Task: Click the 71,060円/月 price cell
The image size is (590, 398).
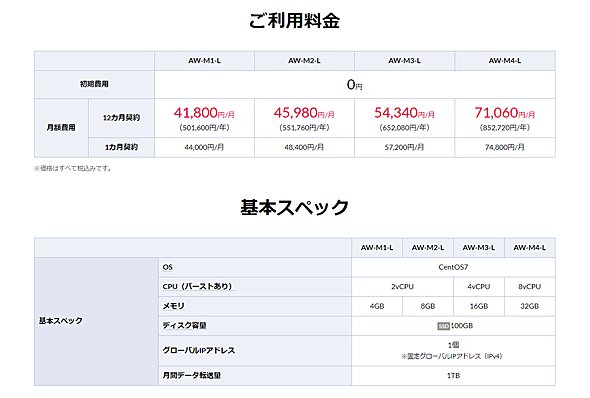Action: (x=505, y=118)
